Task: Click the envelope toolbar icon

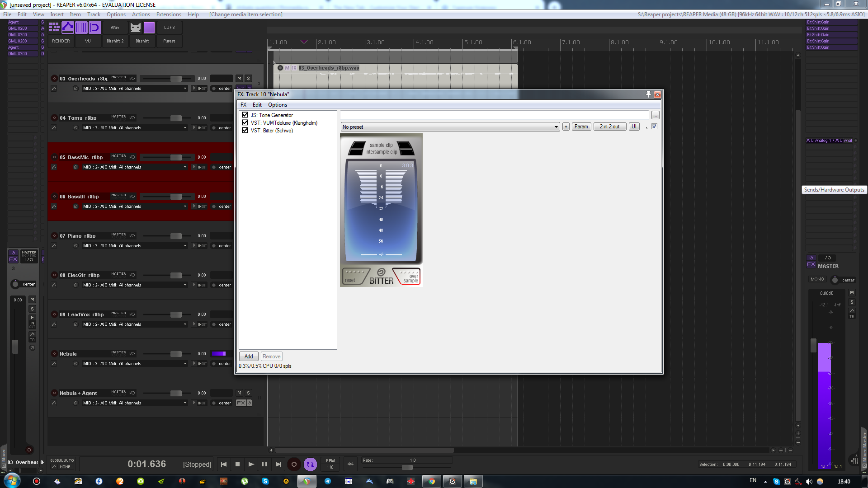Action: click(68, 28)
